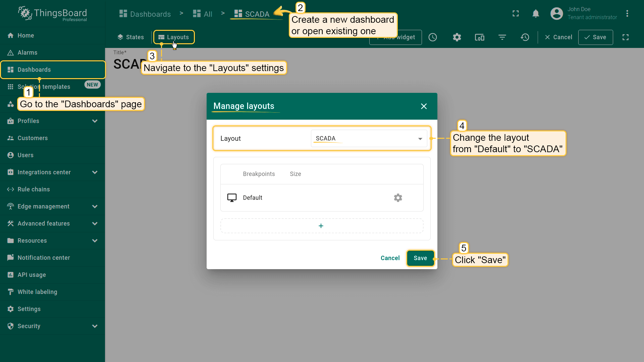
Task: Open dashboard settings gear in toolbar
Action: pyautogui.click(x=457, y=37)
